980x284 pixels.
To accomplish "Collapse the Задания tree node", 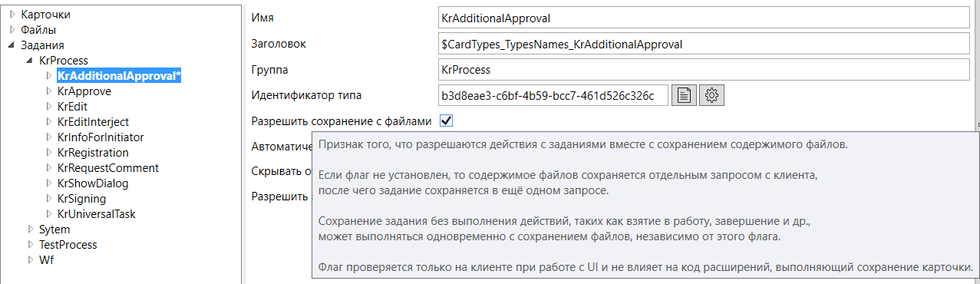I will click(x=12, y=45).
